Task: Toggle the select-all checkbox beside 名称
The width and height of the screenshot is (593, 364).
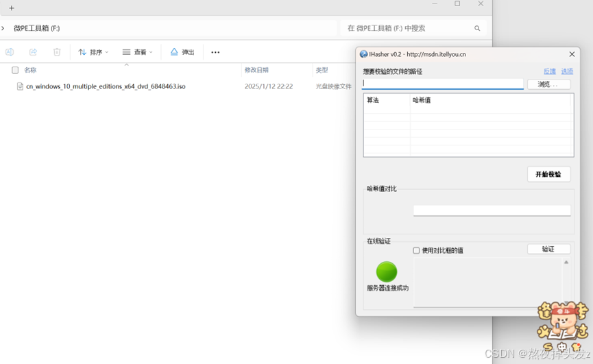Action: coord(15,70)
